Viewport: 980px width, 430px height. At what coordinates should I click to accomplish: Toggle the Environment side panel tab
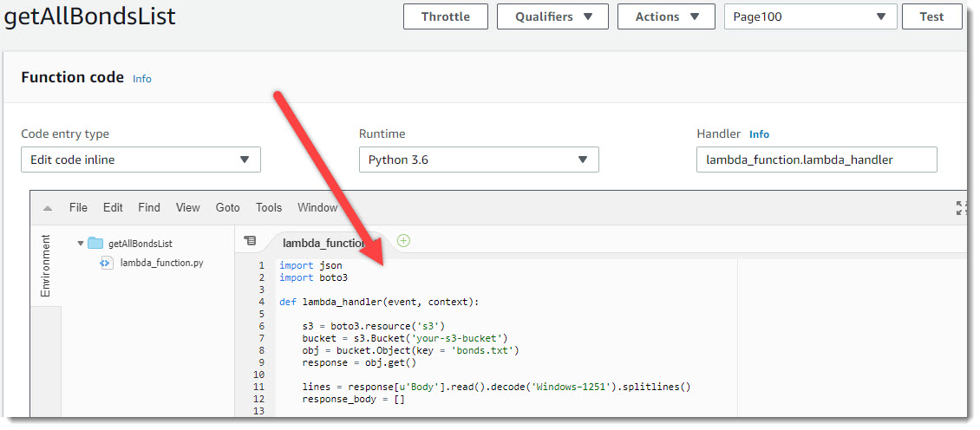pyautogui.click(x=46, y=266)
